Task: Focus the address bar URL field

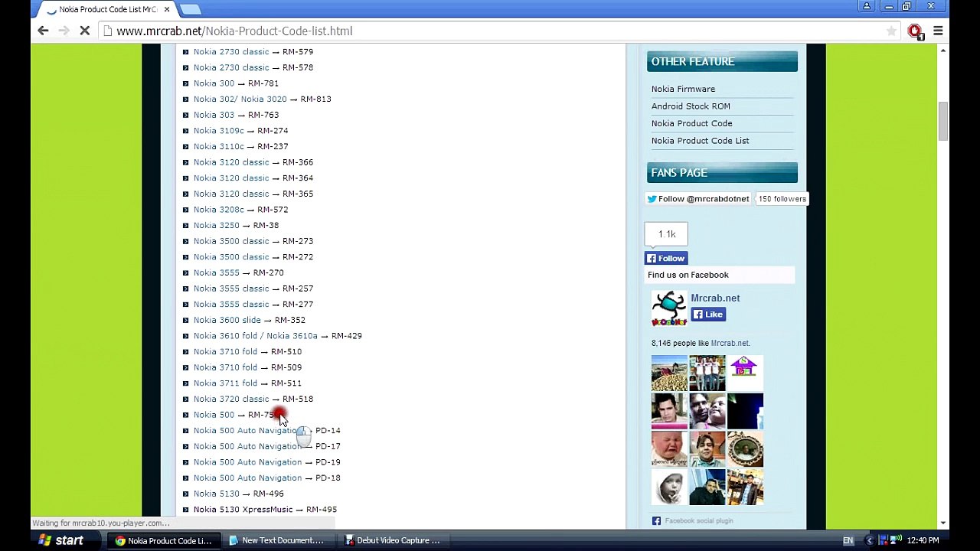Action: 490,31
